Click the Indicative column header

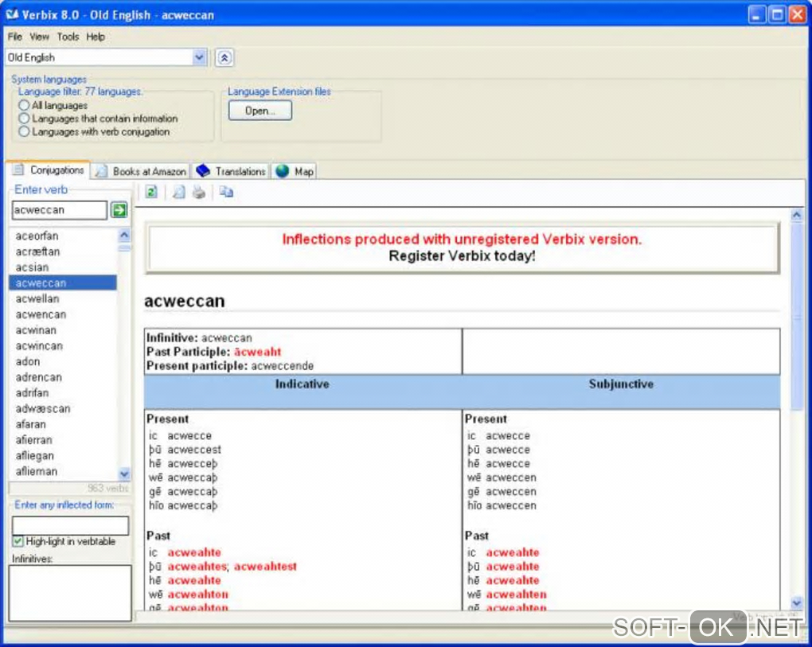(303, 384)
